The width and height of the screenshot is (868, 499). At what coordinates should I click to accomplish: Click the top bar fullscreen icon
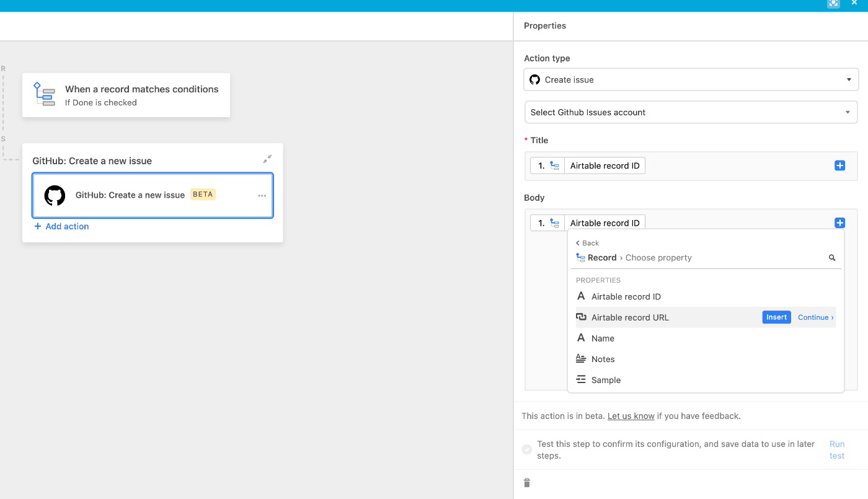(833, 3)
